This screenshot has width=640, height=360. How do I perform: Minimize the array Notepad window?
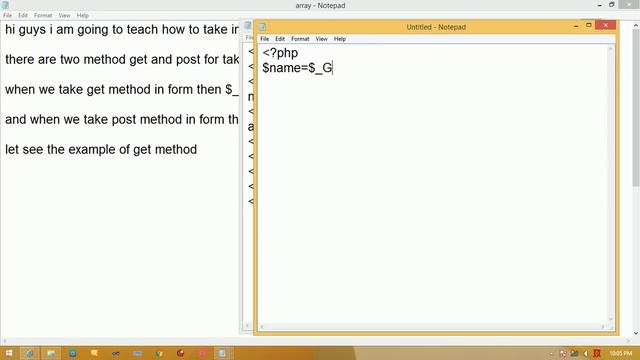coord(600,5)
